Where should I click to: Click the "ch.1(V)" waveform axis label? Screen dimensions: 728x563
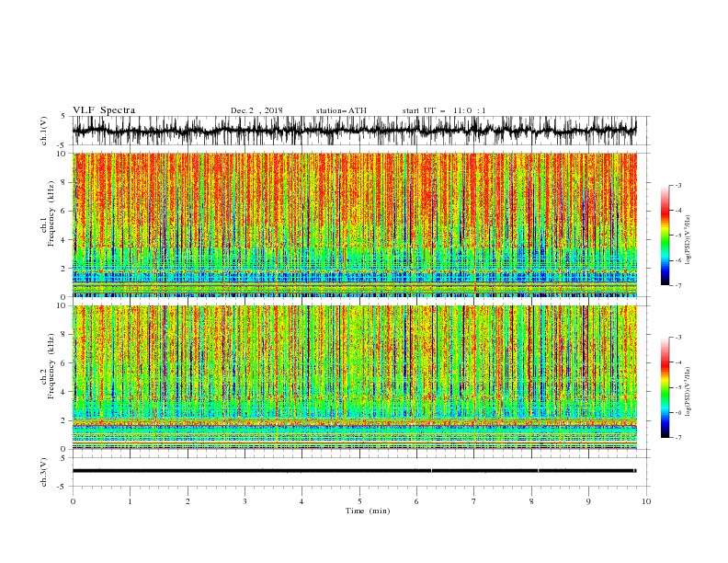point(44,131)
